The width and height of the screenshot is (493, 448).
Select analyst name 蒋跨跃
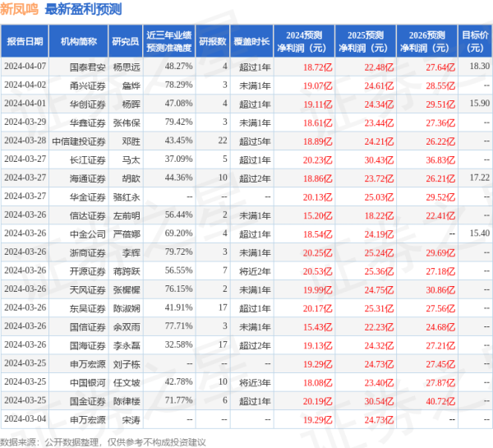point(127,271)
